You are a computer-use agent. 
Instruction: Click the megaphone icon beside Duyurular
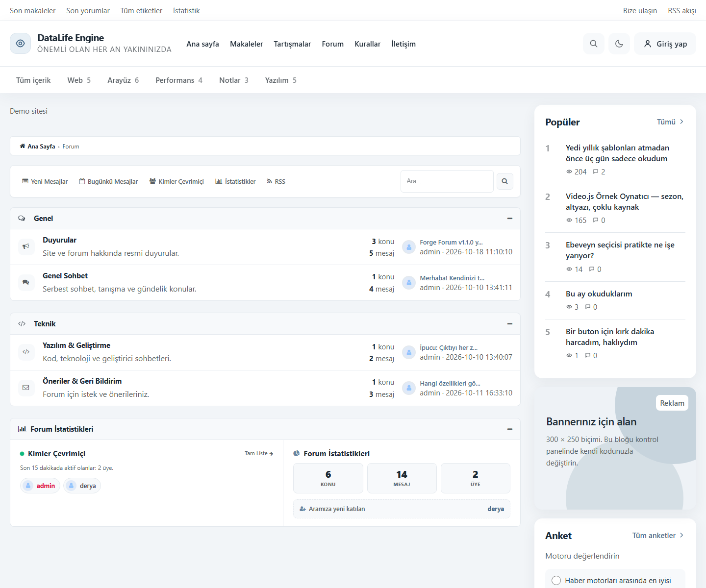[x=26, y=246]
